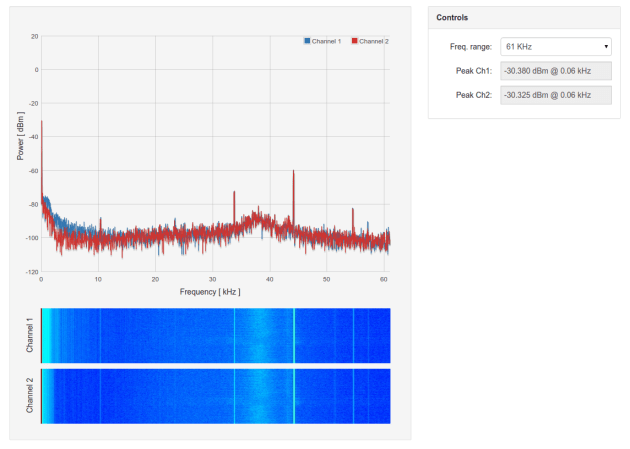This screenshot has width=630, height=449.
Task: Click the red Channel 2 legend swatch
Action: (x=354, y=41)
